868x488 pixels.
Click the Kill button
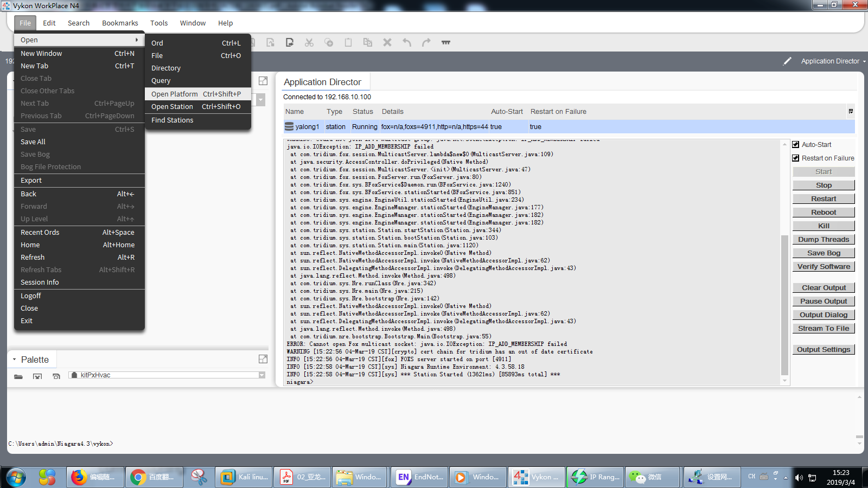click(x=824, y=226)
